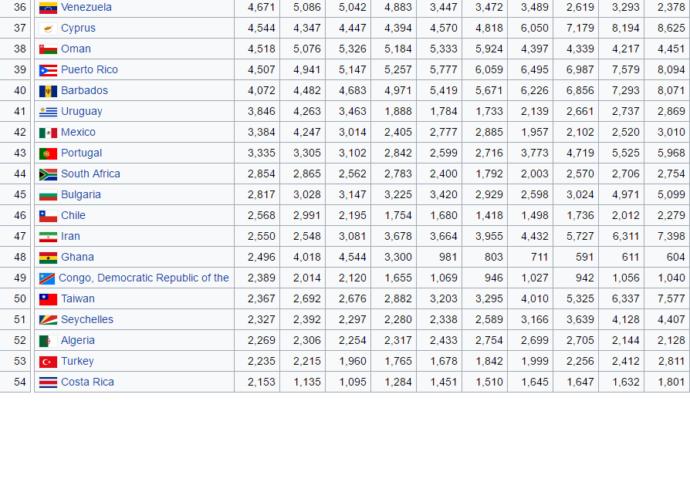The height and width of the screenshot is (492, 690).
Task: Select value 2,153 in Costa Rica row
Action: (261, 382)
